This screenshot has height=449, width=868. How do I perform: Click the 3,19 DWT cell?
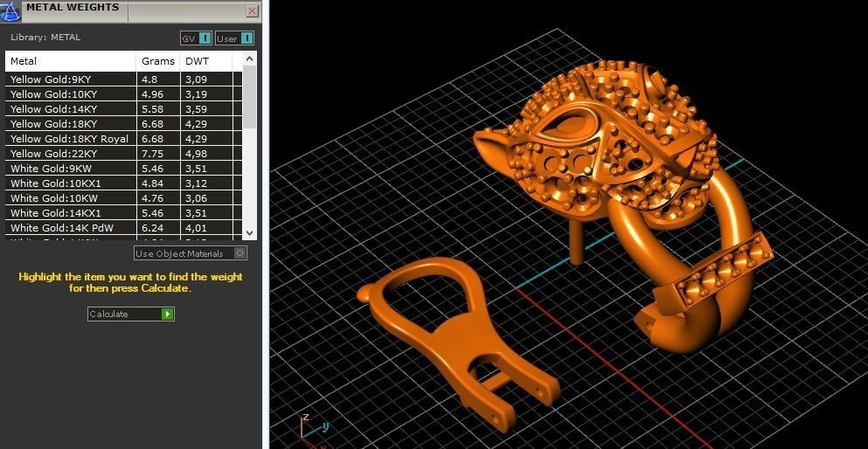tap(206, 94)
